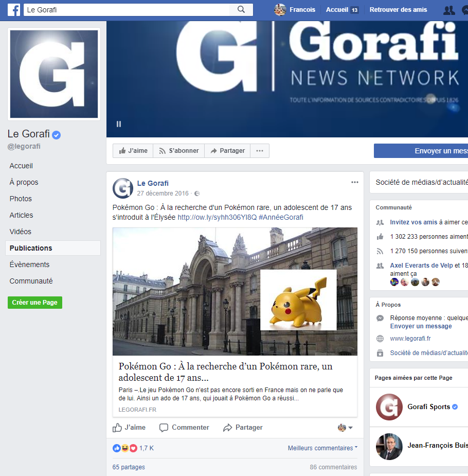Click the Créer une Page button
Screen dimensions: 468x476
click(x=34, y=303)
